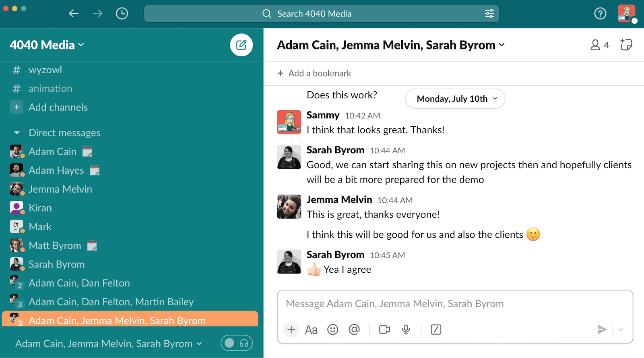Click the mention someone @ icon
Image resolution: width=644 pixels, height=358 pixels.
coord(354,330)
